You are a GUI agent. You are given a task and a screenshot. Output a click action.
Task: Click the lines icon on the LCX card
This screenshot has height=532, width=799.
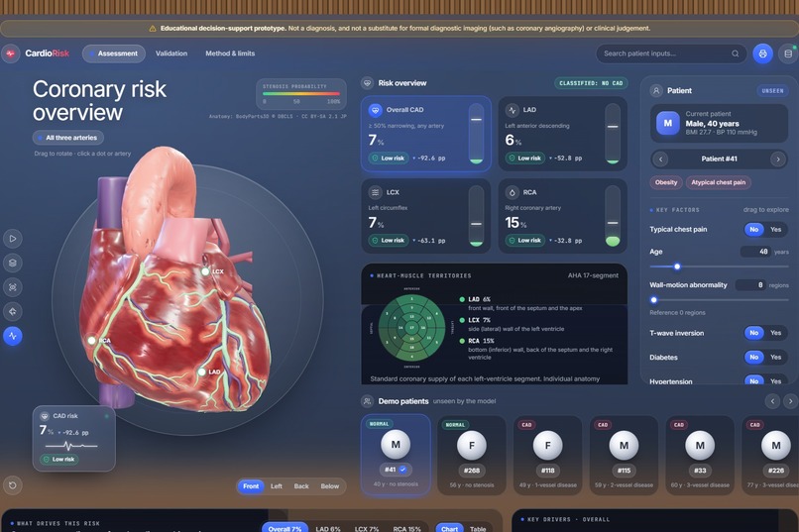[375, 192]
